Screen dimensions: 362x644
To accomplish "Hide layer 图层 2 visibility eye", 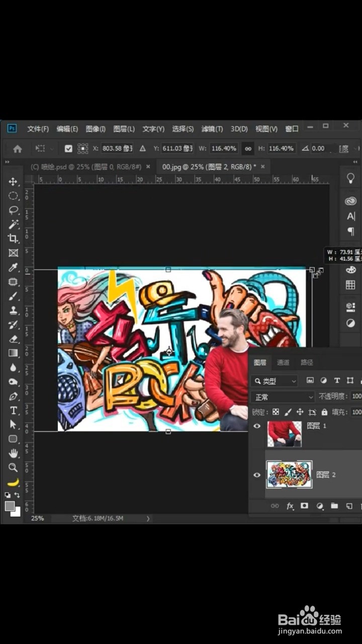I will coord(257,474).
